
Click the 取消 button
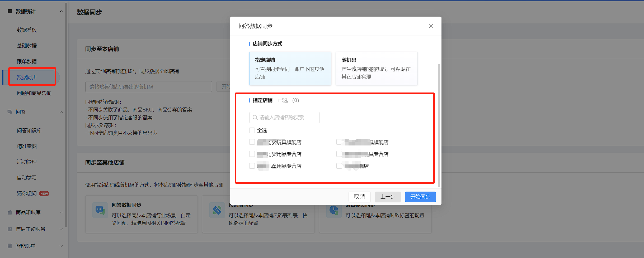[360, 197]
